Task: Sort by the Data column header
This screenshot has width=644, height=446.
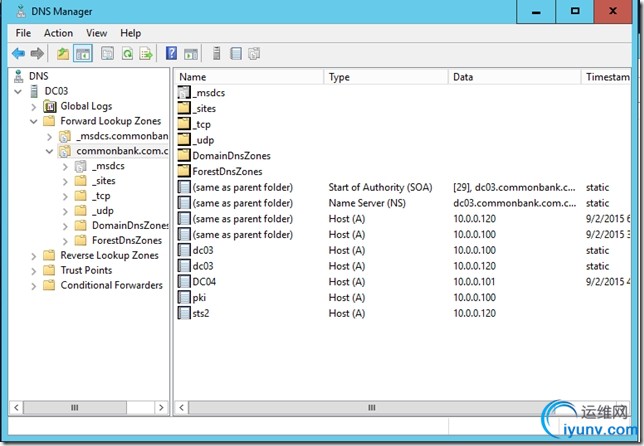Action: pyautogui.click(x=515, y=77)
